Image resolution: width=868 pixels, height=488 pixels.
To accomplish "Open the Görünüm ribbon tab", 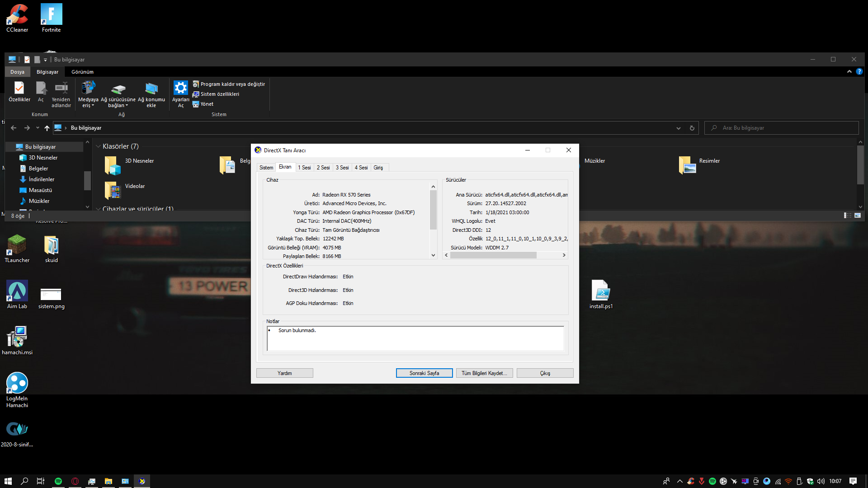I will [x=82, y=72].
